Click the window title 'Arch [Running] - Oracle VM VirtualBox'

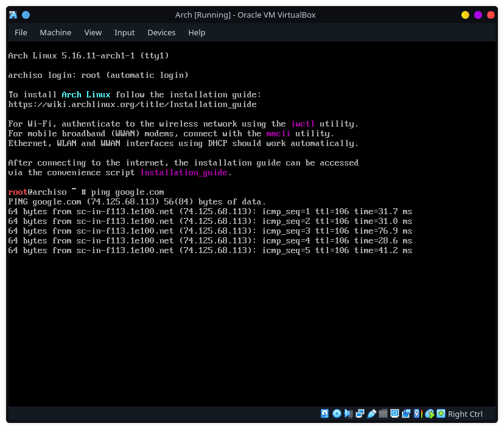click(x=245, y=15)
